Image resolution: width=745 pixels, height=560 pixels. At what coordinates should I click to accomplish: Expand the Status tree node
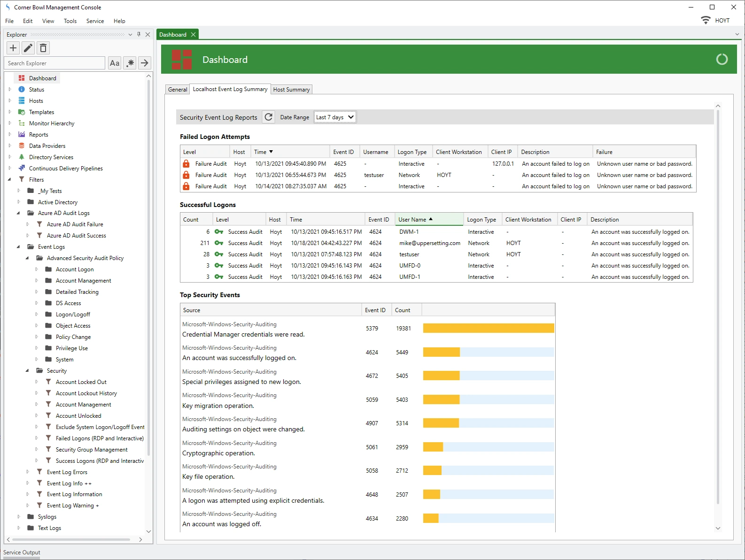coord(9,89)
